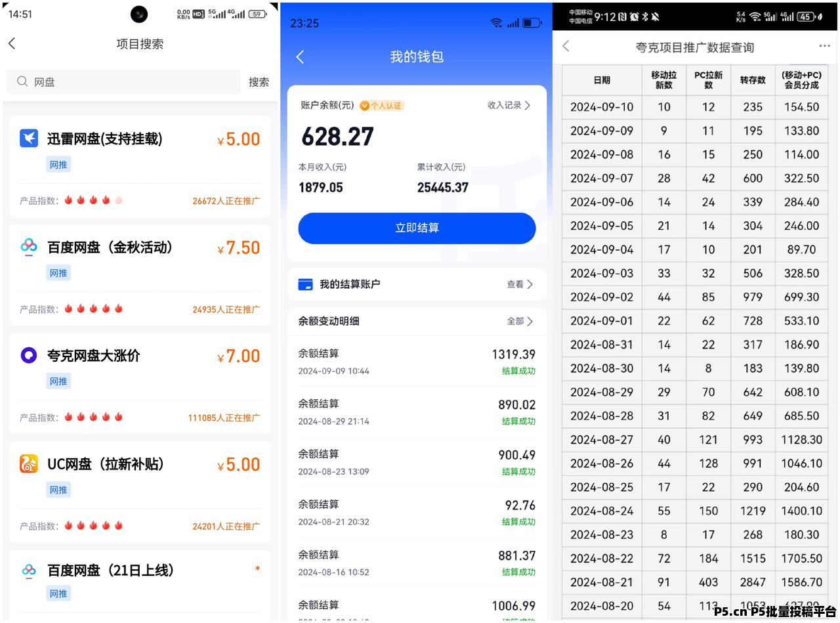Select 百度网盘（21日上线）project title

[x=110, y=570]
